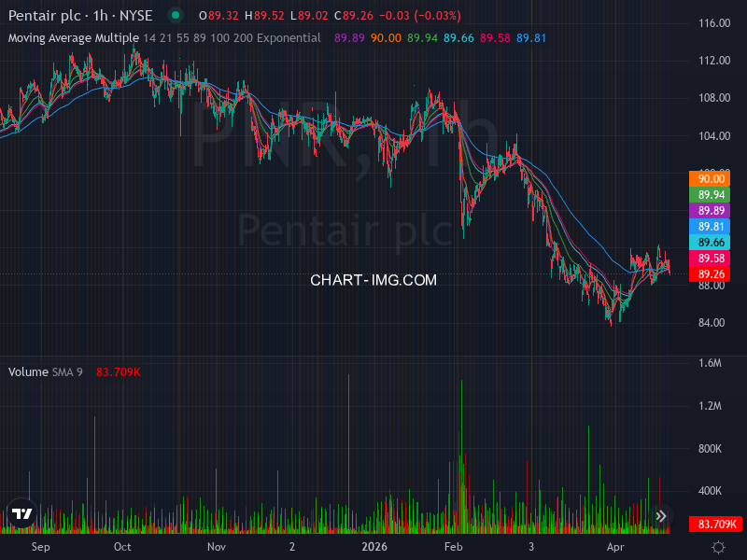
Task: Click the orange 90.00 legend value
Action: click(x=386, y=38)
